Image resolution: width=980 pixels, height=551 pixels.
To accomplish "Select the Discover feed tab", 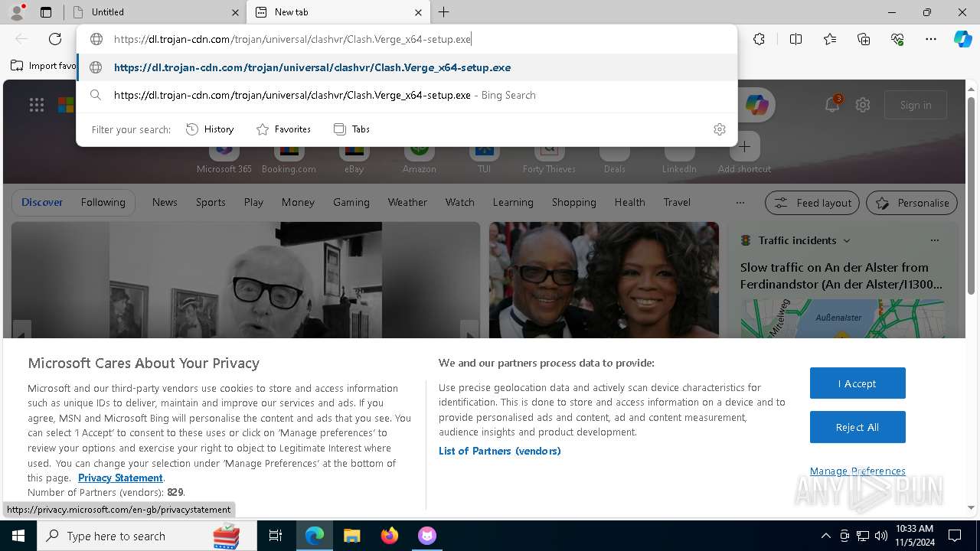I will point(42,202).
